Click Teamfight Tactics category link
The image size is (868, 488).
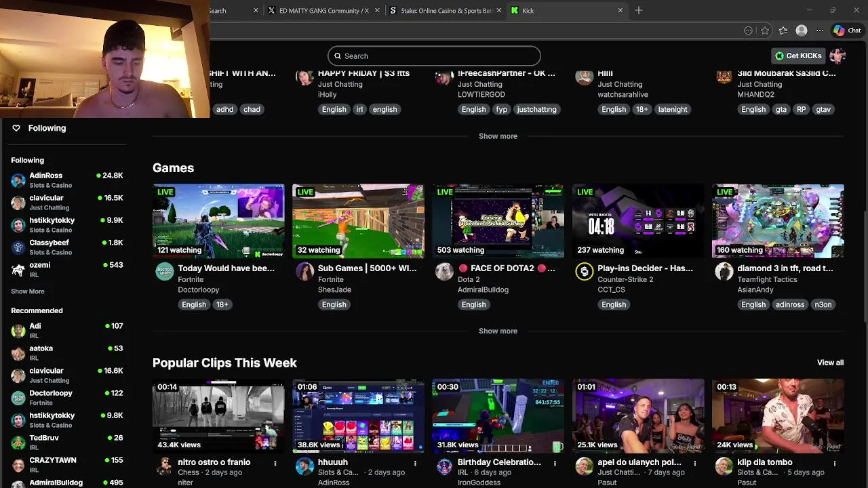pos(768,279)
